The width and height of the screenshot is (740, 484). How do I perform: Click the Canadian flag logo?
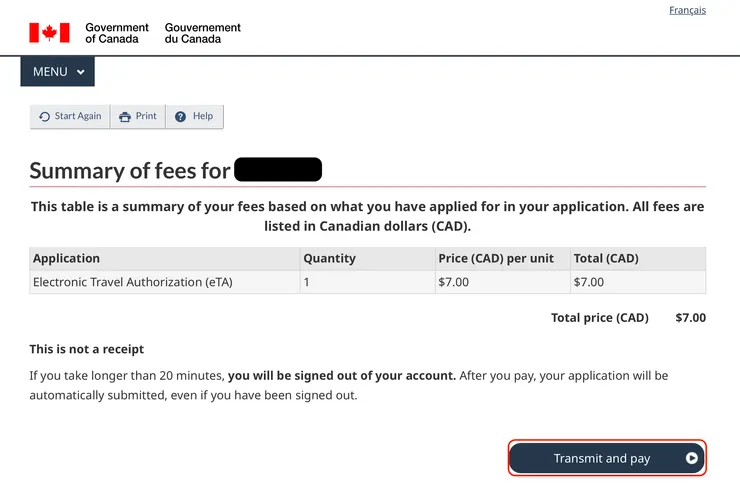click(x=49, y=33)
